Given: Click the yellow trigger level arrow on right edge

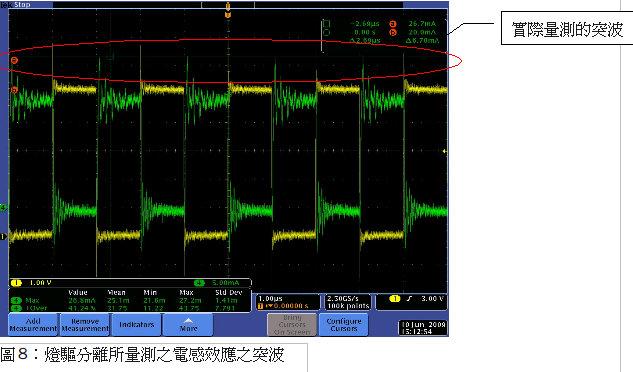Looking at the screenshot, I should [445, 151].
